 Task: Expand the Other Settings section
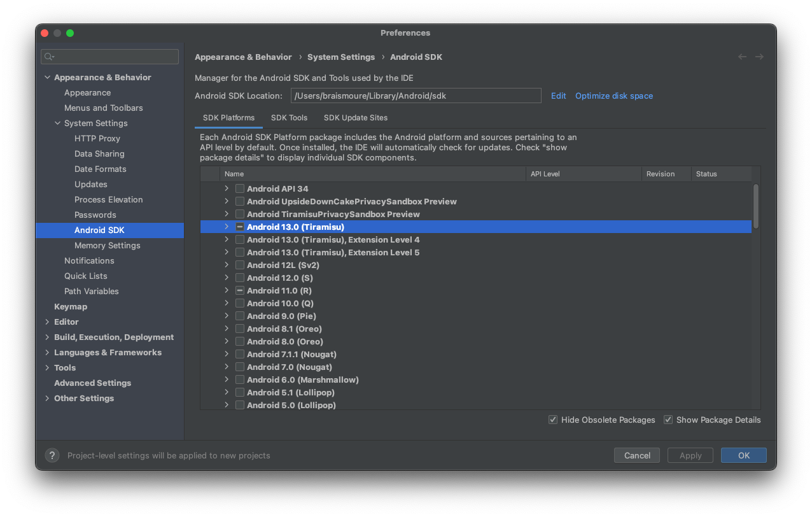[47, 398]
